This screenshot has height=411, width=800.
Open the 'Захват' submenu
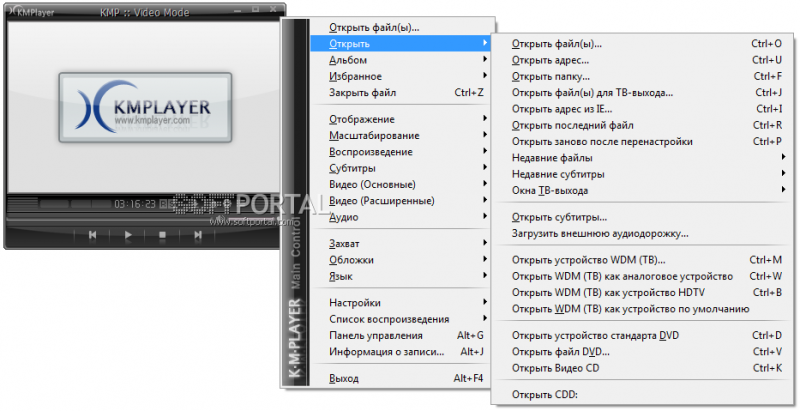pyautogui.click(x=399, y=244)
